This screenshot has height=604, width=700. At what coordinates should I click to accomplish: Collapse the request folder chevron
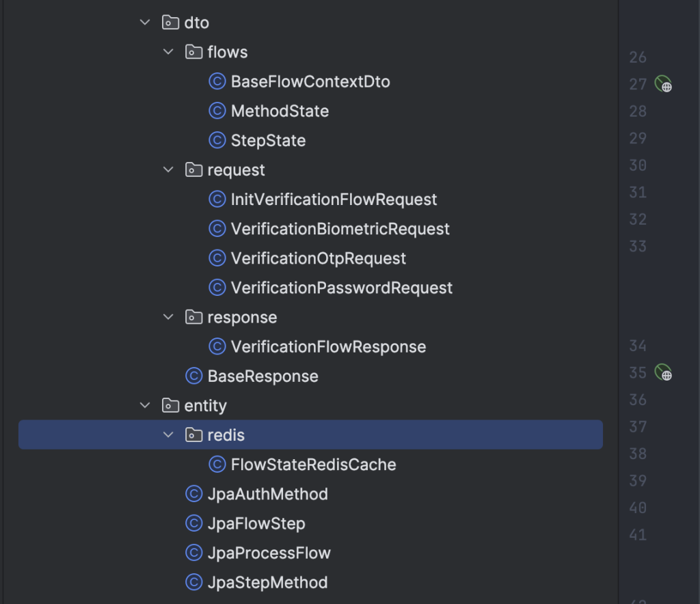[168, 169]
